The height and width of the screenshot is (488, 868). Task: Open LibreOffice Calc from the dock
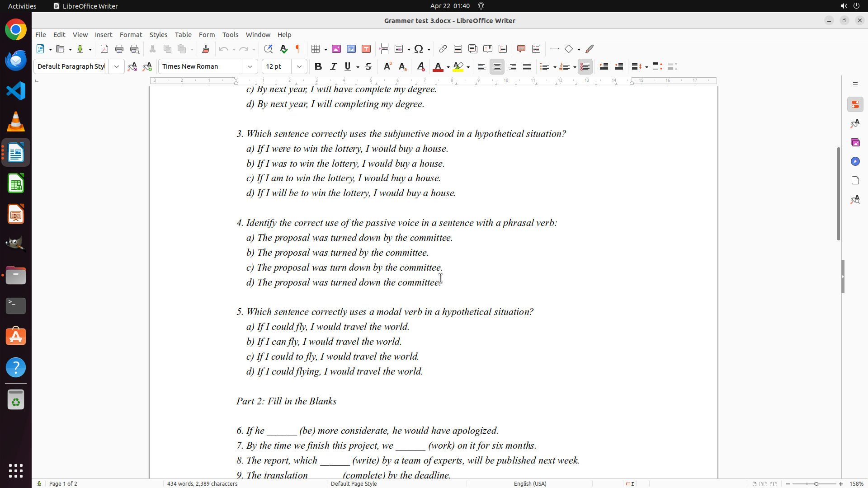click(x=16, y=183)
